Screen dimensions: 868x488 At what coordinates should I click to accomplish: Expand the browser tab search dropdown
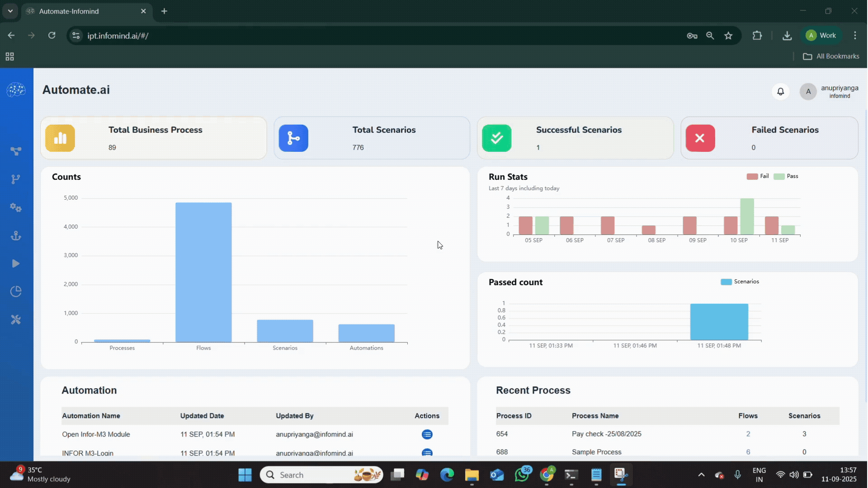coord(10,11)
